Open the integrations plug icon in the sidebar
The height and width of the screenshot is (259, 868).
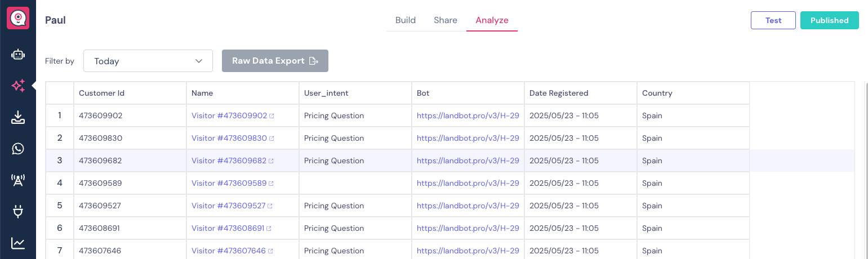[18, 212]
